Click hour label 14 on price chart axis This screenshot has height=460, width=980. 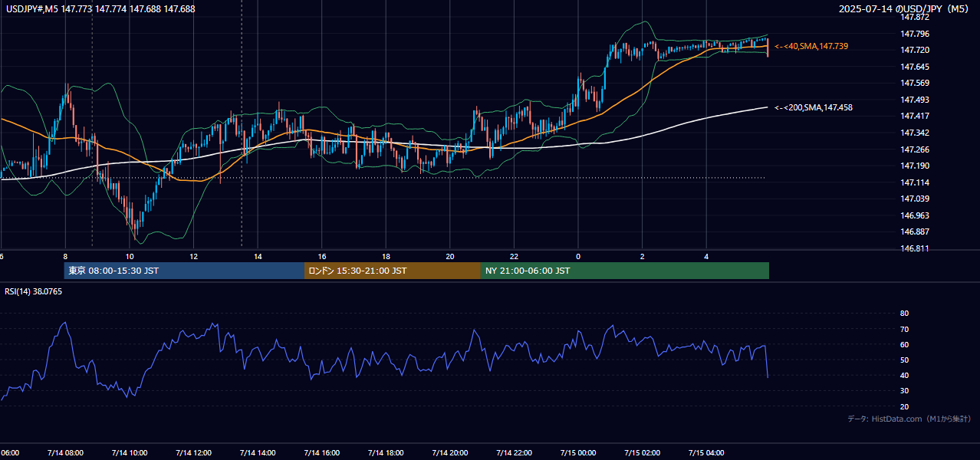(x=258, y=256)
